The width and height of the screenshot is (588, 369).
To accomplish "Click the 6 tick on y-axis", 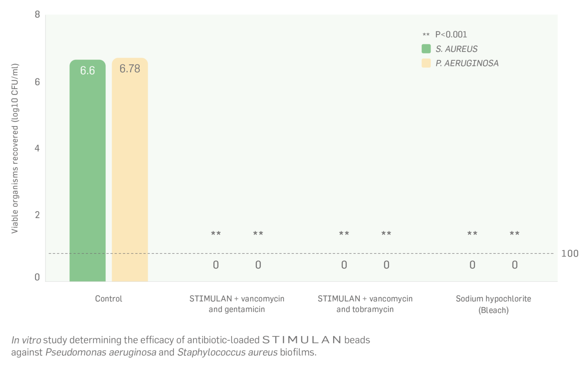I will 37,82.
